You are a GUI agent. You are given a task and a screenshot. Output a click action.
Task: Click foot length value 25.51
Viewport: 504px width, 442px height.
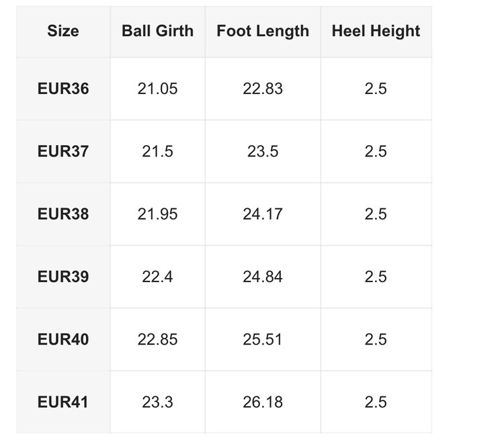click(x=263, y=339)
